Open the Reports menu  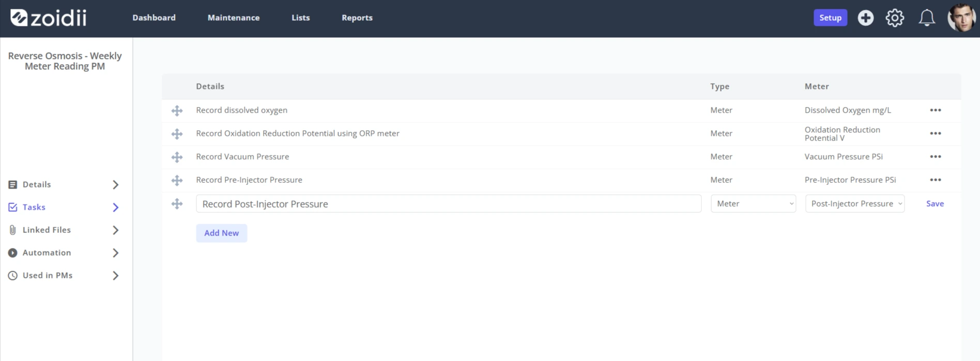[x=357, y=18]
